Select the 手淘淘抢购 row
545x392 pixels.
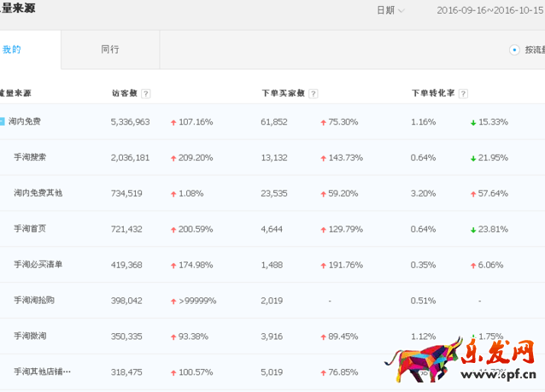(34, 301)
